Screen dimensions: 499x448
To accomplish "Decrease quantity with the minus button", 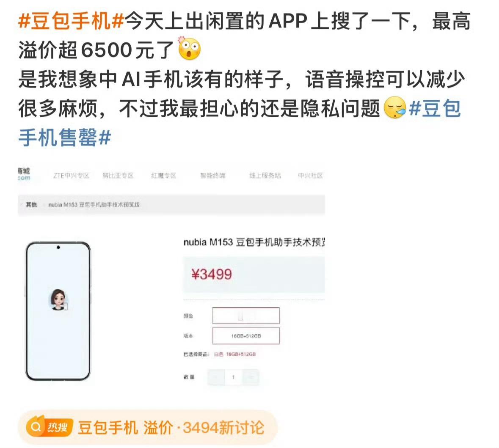I will [216, 377].
